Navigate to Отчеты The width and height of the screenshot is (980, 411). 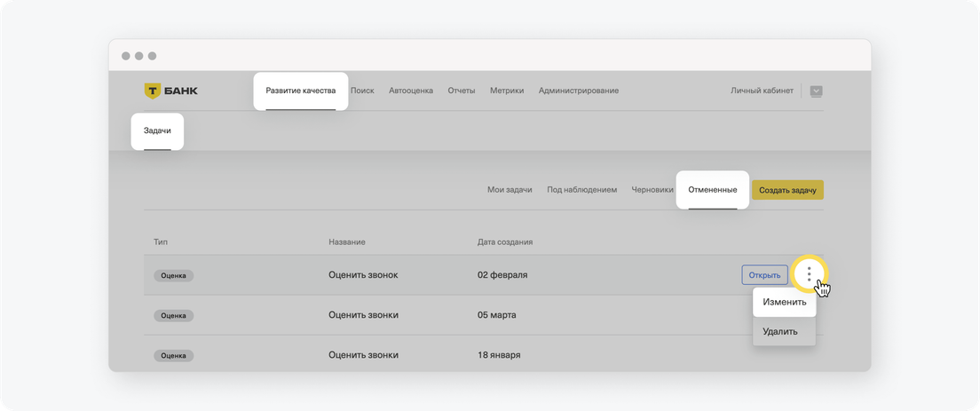click(462, 91)
